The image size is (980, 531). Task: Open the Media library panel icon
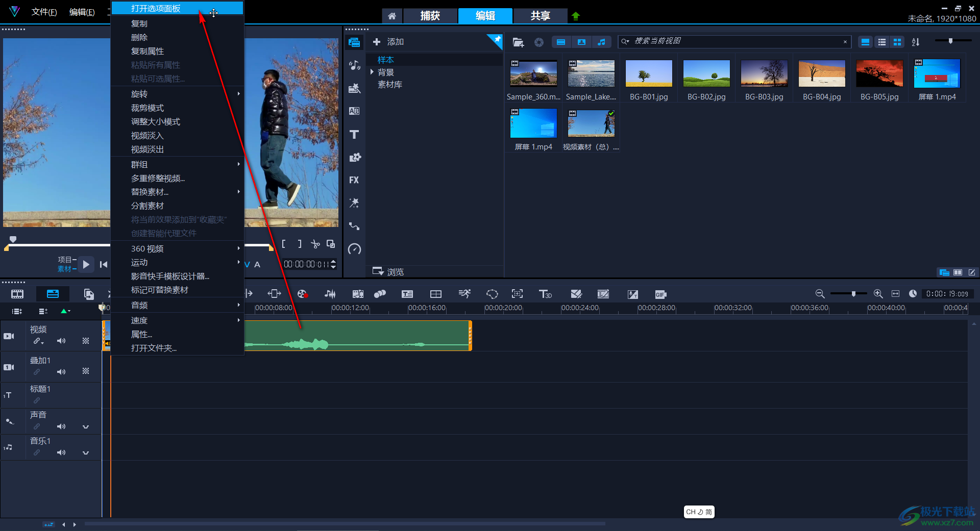[354, 42]
